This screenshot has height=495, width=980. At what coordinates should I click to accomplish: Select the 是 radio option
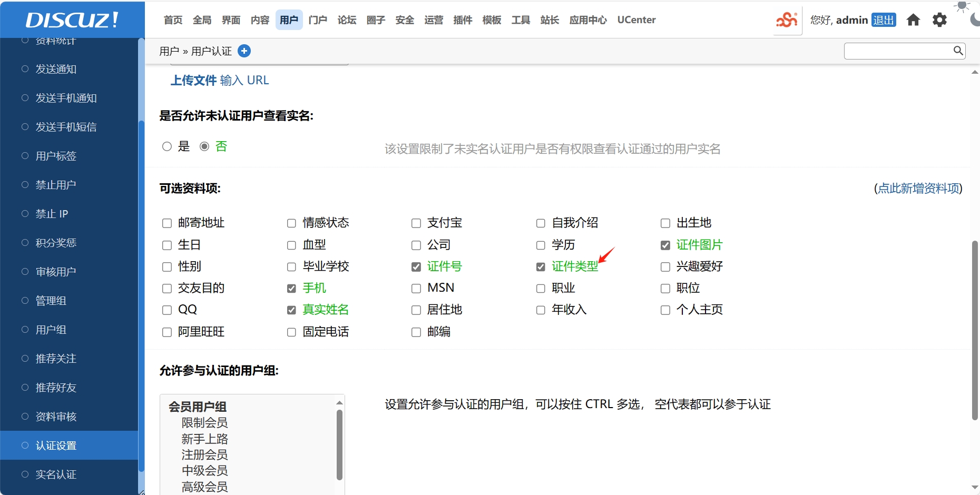(167, 146)
